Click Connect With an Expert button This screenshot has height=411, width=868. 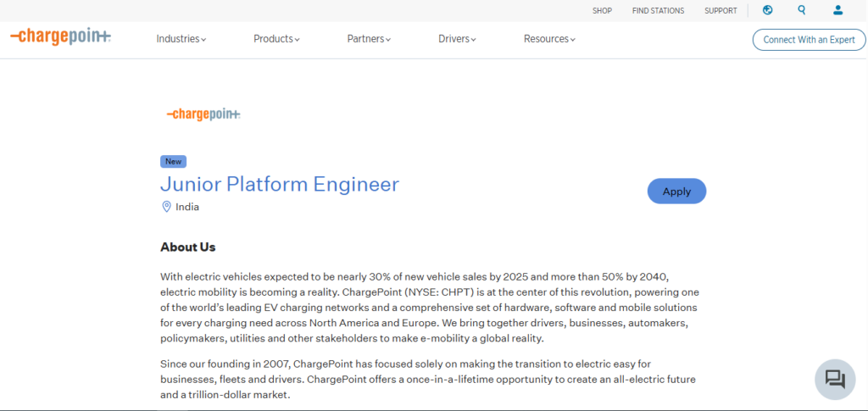coord(809,40)
